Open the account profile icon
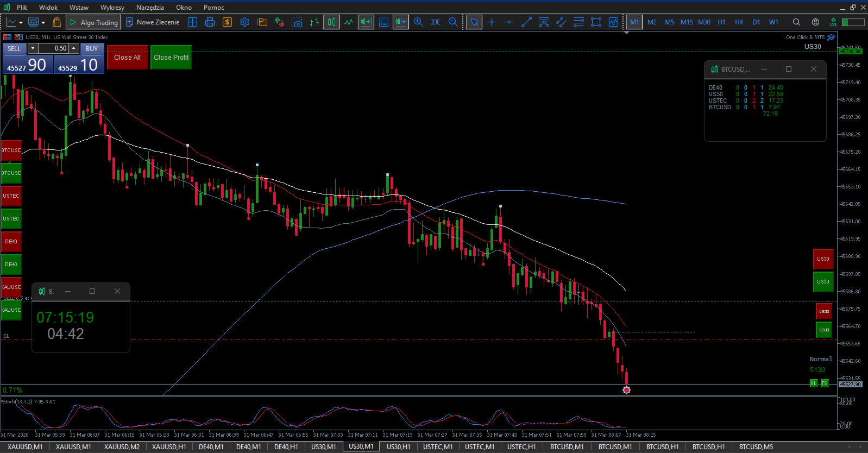This screenshot has width=868, height=453. click(x=815, y=22)
